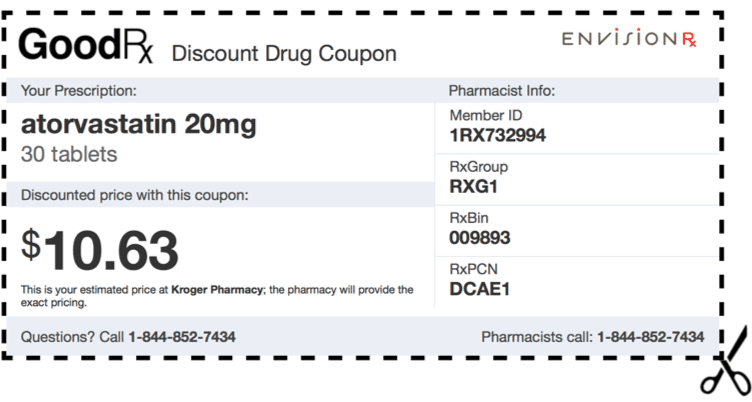Click the scissors cut icon
The height and width of the screenshot is (402, 752).
[725, 362]
